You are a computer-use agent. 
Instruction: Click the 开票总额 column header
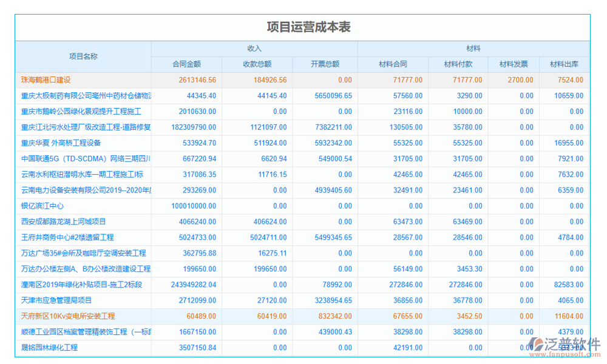(326, 64)
